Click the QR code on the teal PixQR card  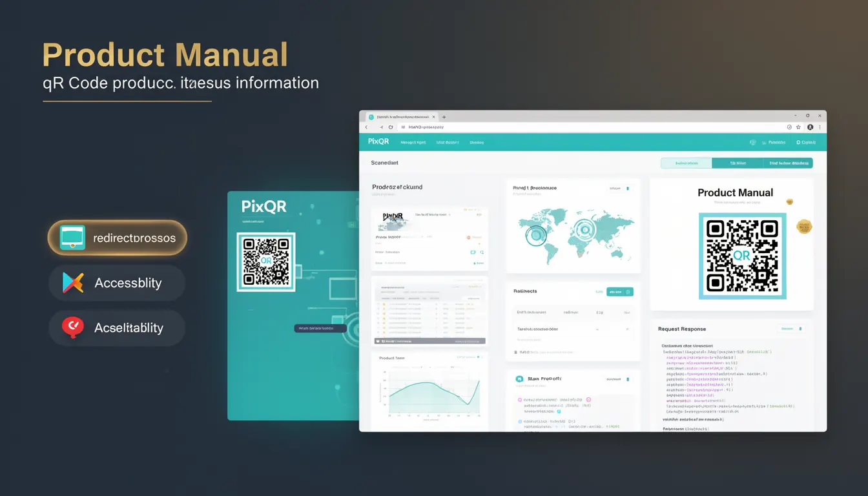coord(265,262)
